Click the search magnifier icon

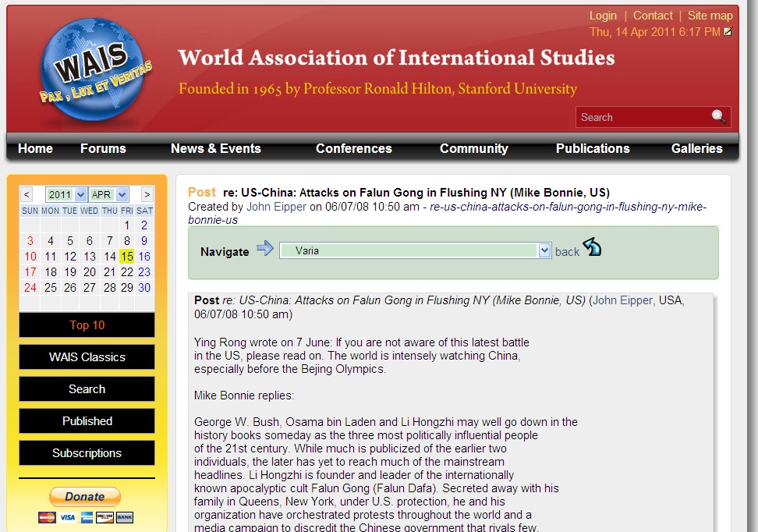coord(718,117)
